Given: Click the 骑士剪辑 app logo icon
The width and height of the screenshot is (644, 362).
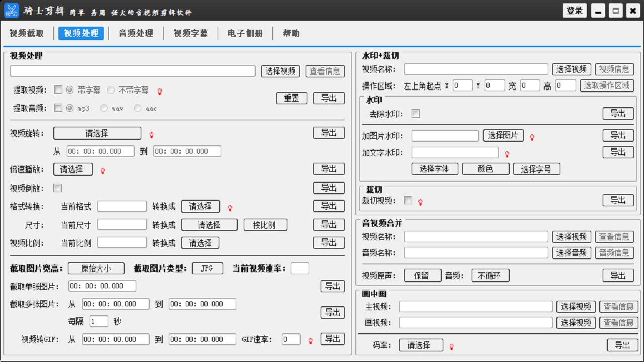Looking at the screenshot, I should (11, 10).
